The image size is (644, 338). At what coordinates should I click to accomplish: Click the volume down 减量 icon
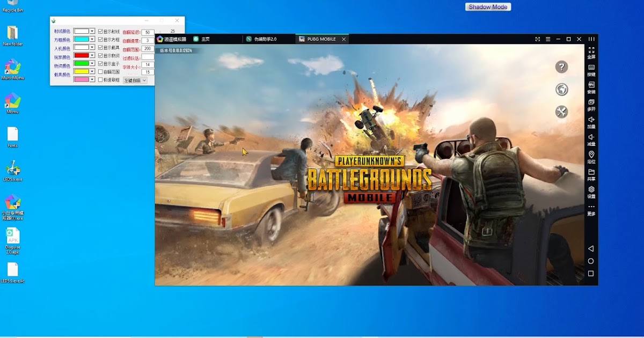point(591,139)
